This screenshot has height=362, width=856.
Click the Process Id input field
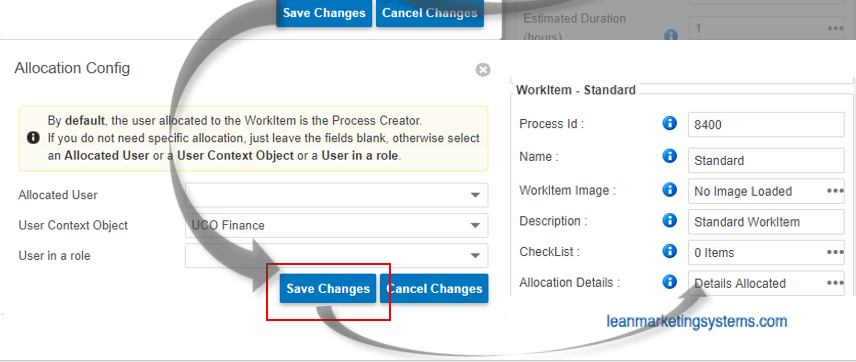766,124
